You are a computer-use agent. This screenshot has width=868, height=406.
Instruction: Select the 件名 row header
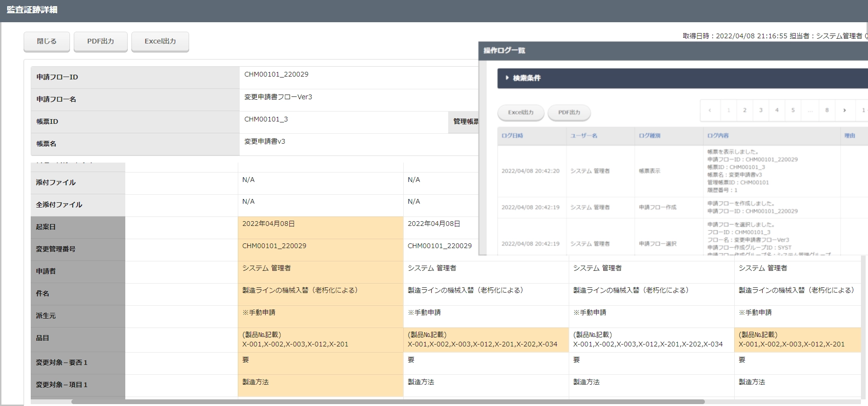click(x=78, y=294)
